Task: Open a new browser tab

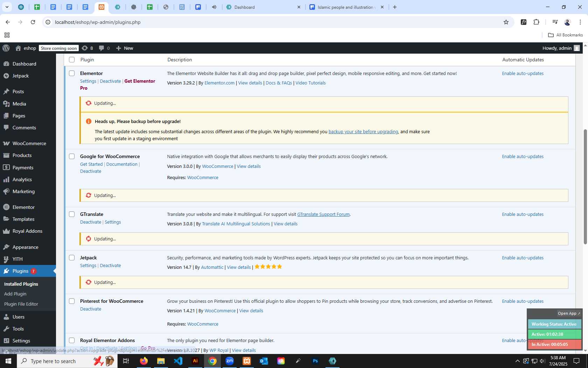Action: coord(395,7)
